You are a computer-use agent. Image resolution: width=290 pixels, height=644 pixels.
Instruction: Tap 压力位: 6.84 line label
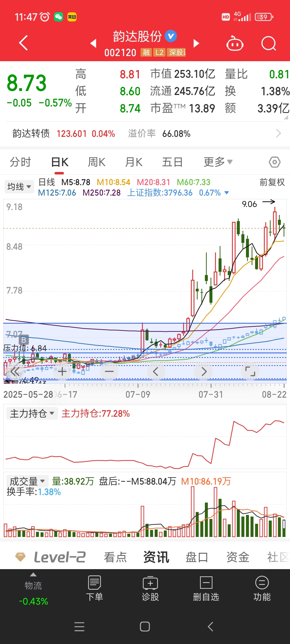pyautogui.click(x=25, y=348)
